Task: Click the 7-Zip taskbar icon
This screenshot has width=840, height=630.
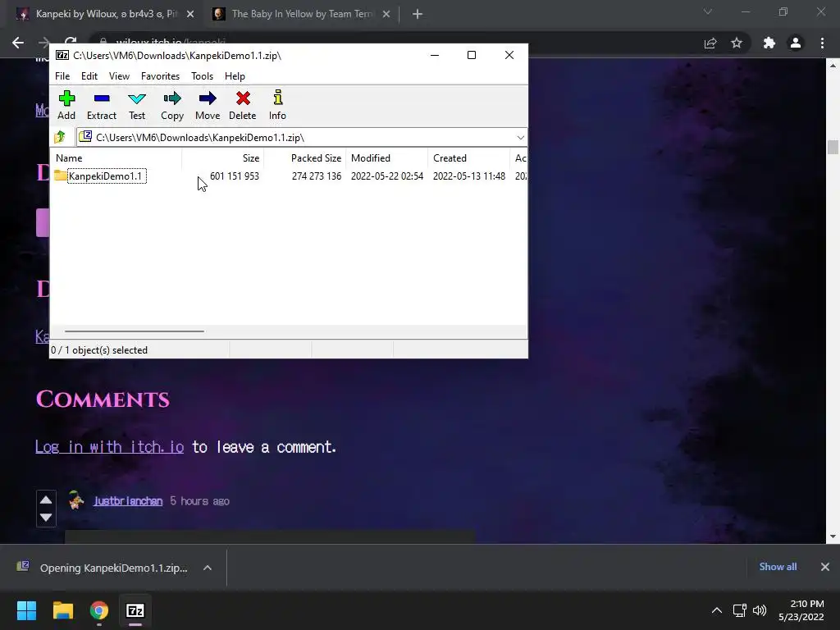Action: click(x=135, y=610)
